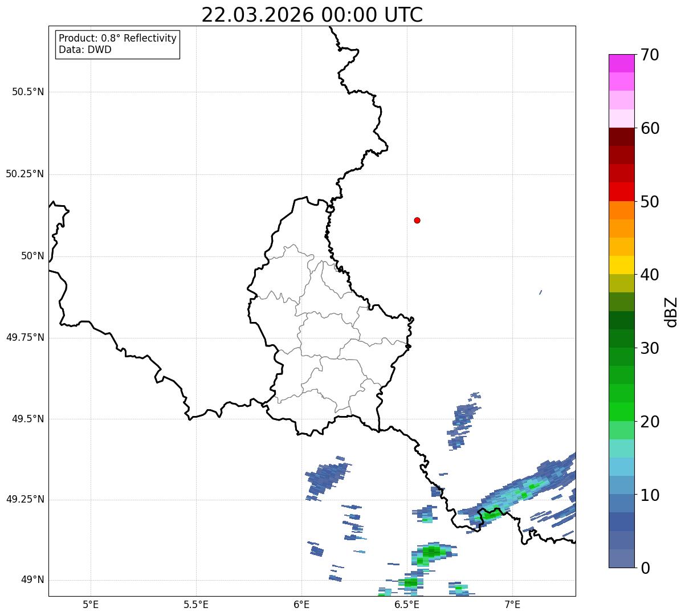The width and height of the screenshot is (685, 616).
Task: Click the dark blue colorbar segment below 10
Action: click(x=622, y=521)
